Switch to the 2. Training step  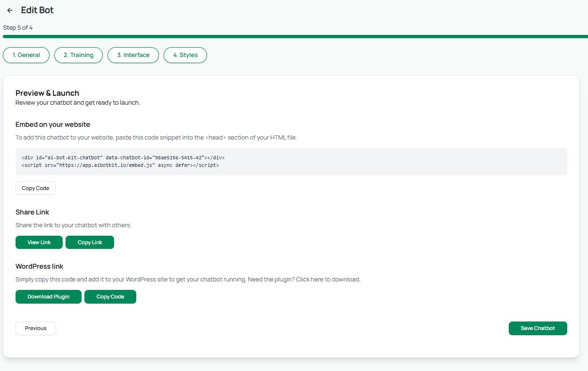tap(78, 55)
